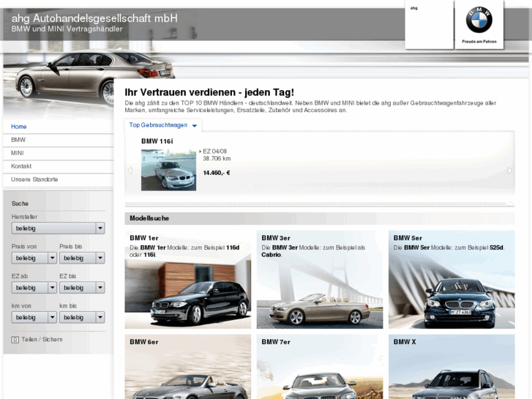
Task: Collapse panel with the small up arrow
Action: (x=511, y=204)
